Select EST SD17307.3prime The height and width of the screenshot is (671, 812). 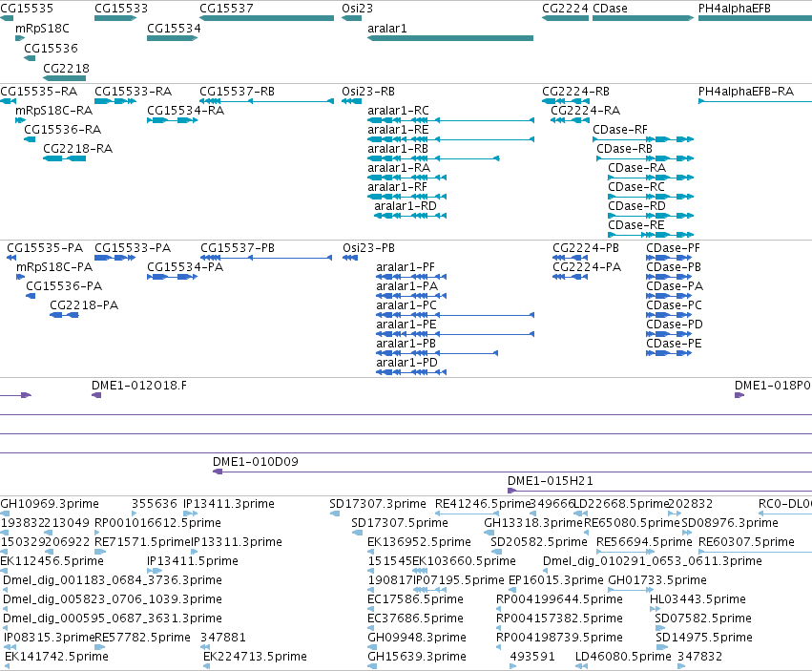pyautogui.click(x=335, y=514)
